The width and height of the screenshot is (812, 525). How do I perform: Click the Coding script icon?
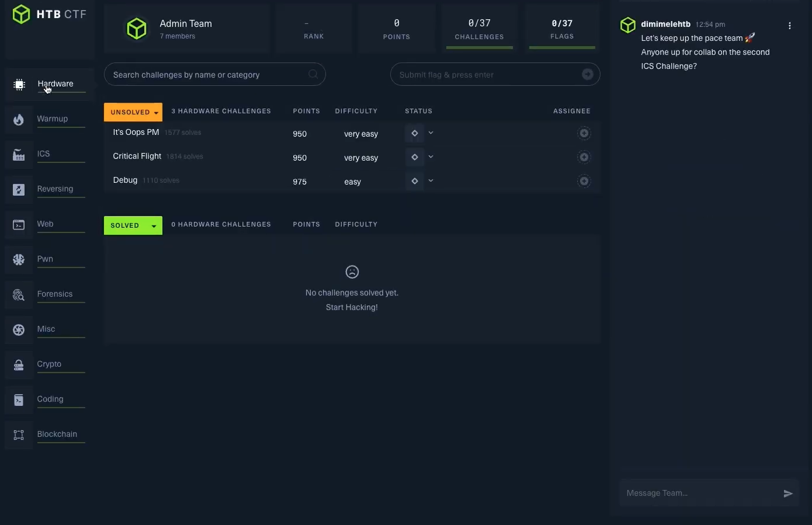tap(19, 400)
